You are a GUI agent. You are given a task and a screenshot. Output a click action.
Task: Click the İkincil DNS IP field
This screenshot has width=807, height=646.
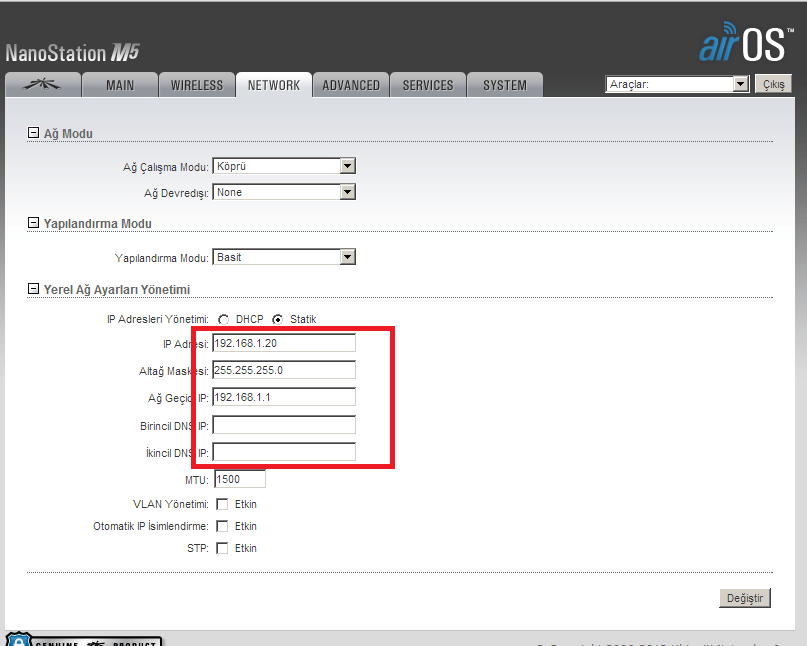tap(284, 452)
